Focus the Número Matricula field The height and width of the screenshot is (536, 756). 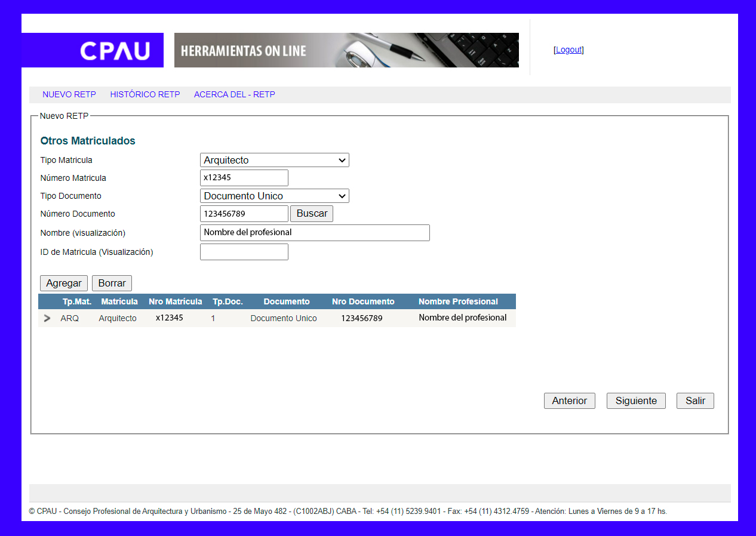[244, 178]
